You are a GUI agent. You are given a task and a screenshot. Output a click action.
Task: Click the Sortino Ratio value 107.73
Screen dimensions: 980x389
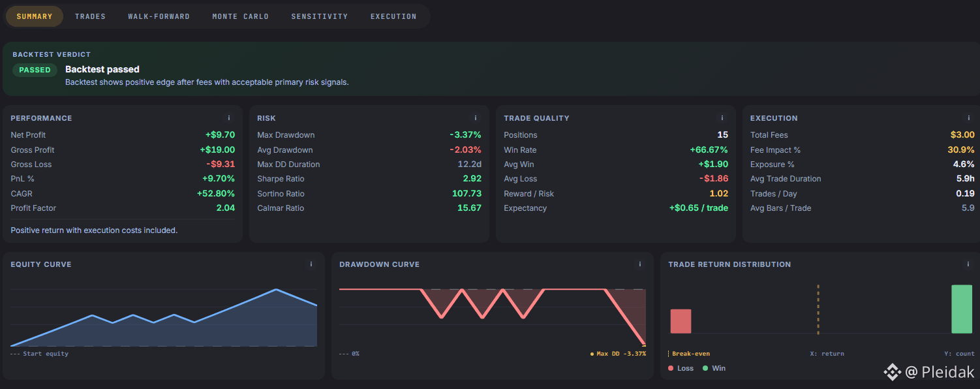(x=467, y=194)
